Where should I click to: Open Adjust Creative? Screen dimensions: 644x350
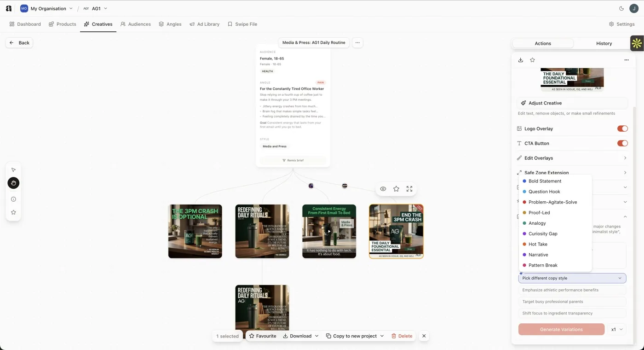[x=572, y=103]
